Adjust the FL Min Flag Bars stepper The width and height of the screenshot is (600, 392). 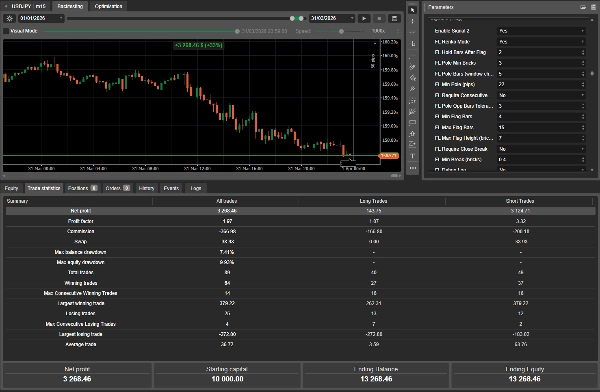coord(583,116)
